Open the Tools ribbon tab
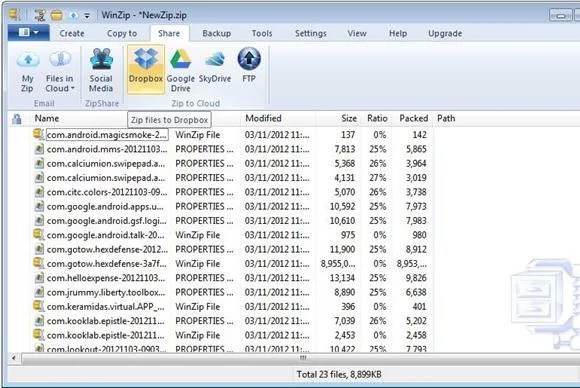The height and width of the screenshot is (388, 580). pos(262,33)
